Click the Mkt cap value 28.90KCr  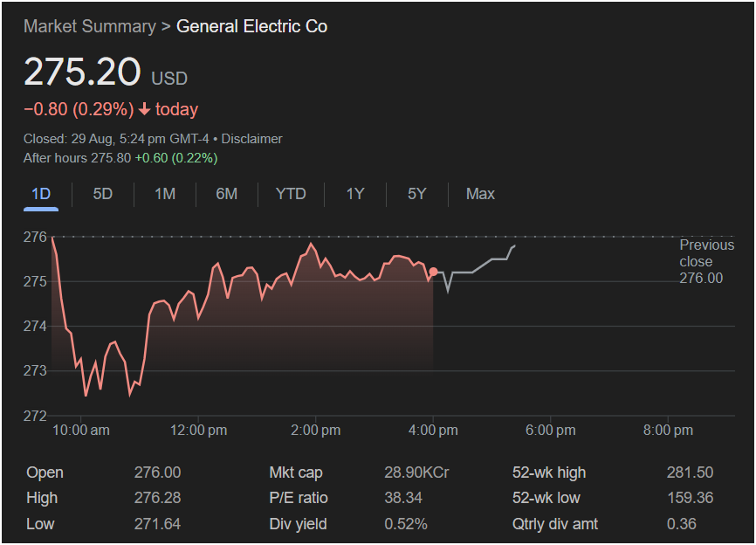click(x=416, y=473)
